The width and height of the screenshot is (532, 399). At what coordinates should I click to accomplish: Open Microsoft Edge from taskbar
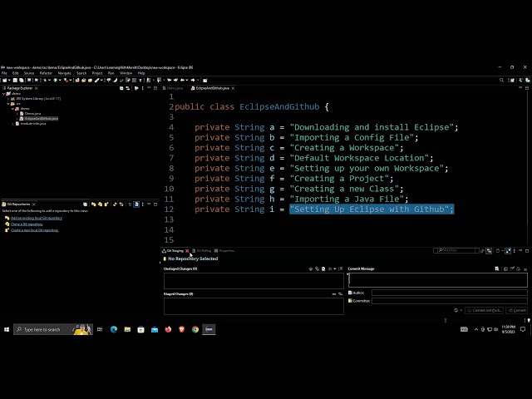coord(114,329)
